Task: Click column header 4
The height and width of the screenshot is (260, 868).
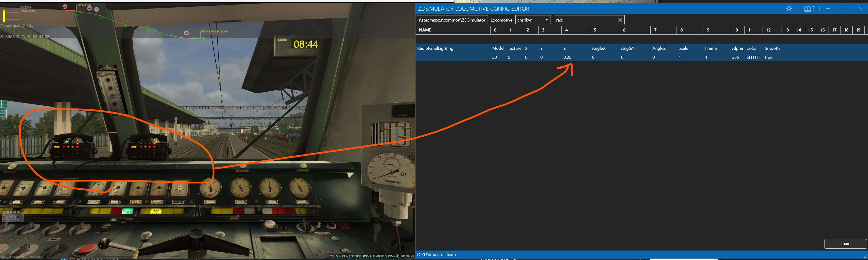Action: (x=566, y=30)
